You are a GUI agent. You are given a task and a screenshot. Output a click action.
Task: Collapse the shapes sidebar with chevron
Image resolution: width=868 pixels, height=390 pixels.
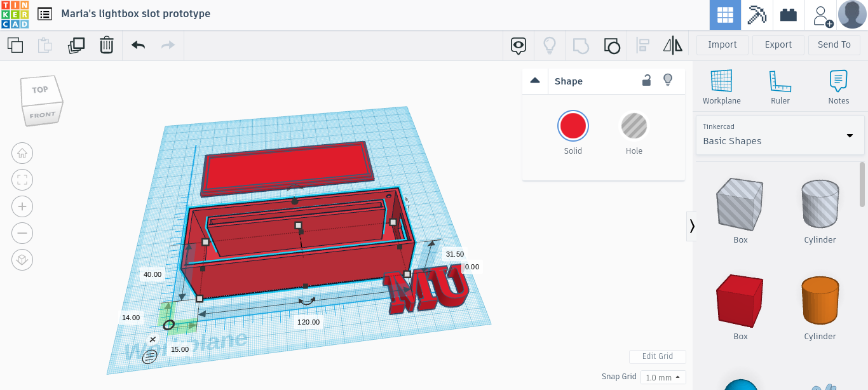click(x=691, y=226)
